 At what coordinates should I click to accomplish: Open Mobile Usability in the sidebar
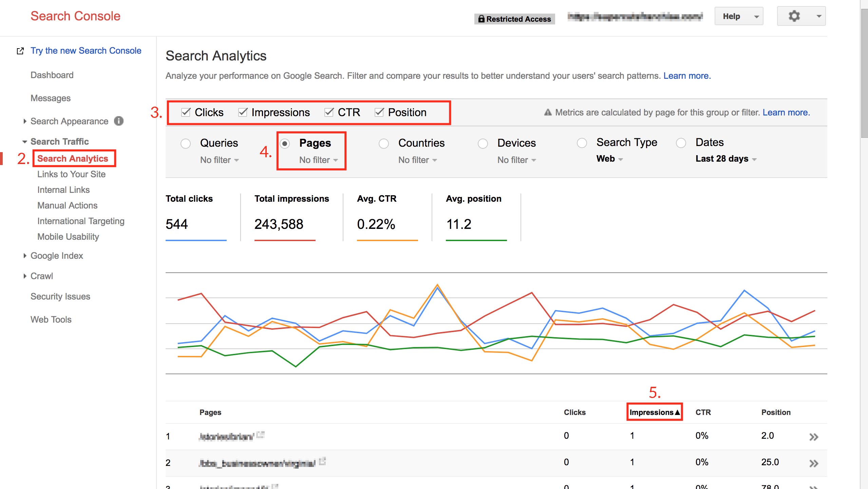click(68, 237)
